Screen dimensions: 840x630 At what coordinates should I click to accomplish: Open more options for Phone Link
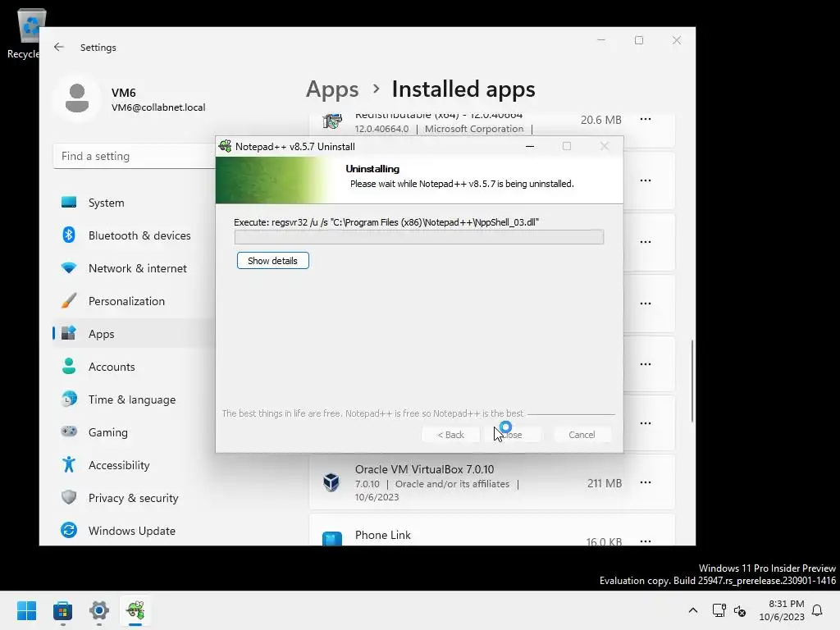(646, 541)
